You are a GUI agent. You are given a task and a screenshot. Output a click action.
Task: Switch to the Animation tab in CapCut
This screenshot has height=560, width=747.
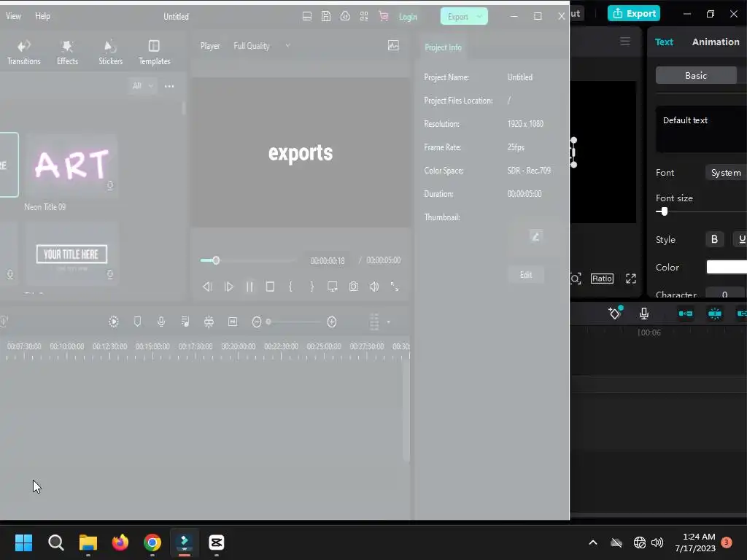coord(716,42)
